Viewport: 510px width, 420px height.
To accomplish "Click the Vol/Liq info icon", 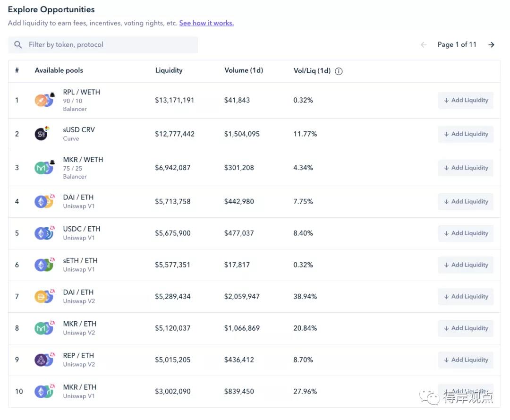I will click(339, 71).
